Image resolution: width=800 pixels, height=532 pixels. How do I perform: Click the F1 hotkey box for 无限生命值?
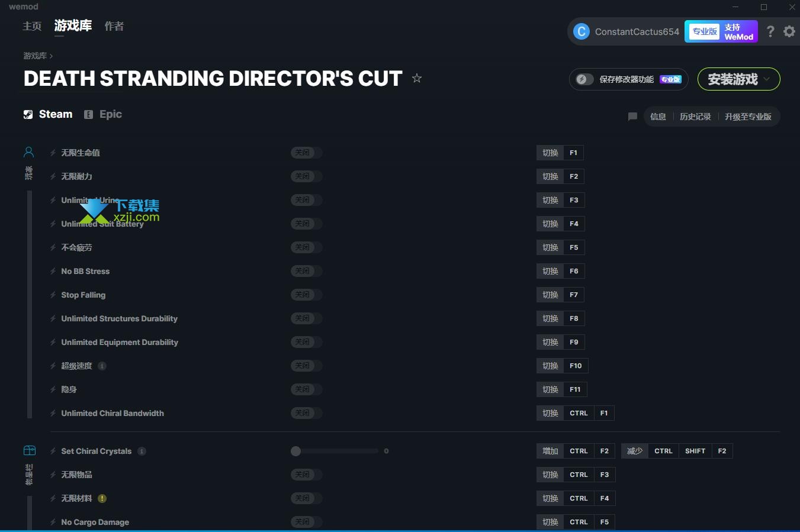573,153
